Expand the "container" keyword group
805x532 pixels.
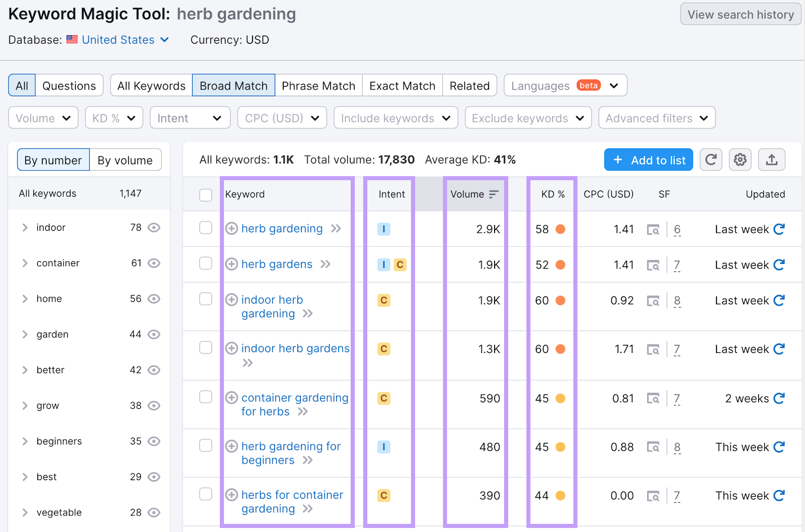pos(25,263)
